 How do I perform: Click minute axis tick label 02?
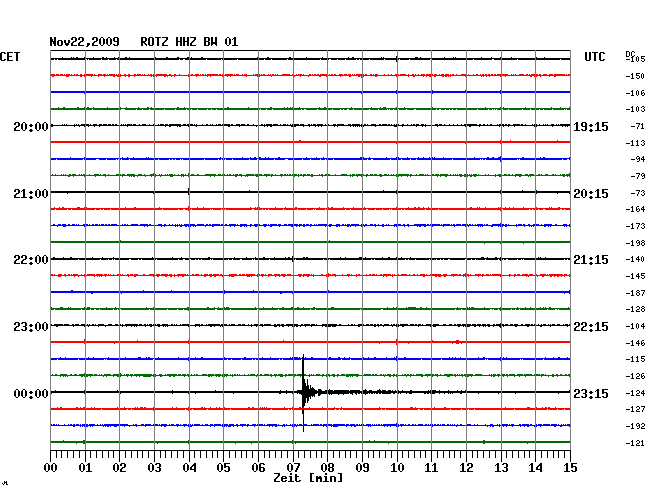click(119, 468)
